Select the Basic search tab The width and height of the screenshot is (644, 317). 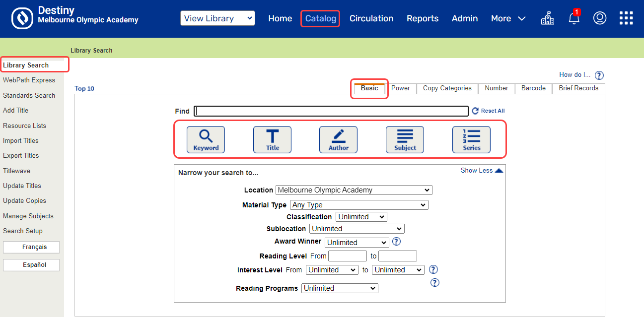pos(369,88)
